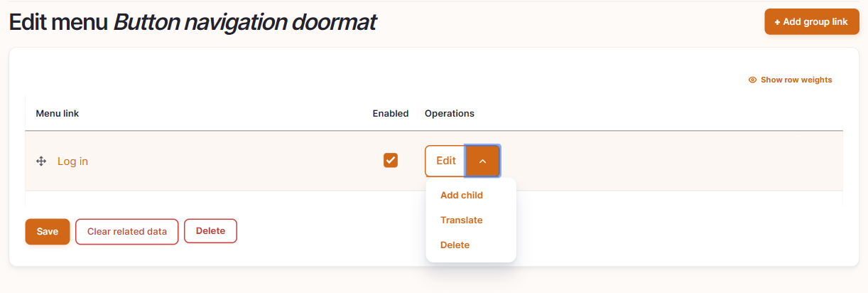Toggle Show row weights
The width and height of the screenshot is (868, 293).
[790, 80]
